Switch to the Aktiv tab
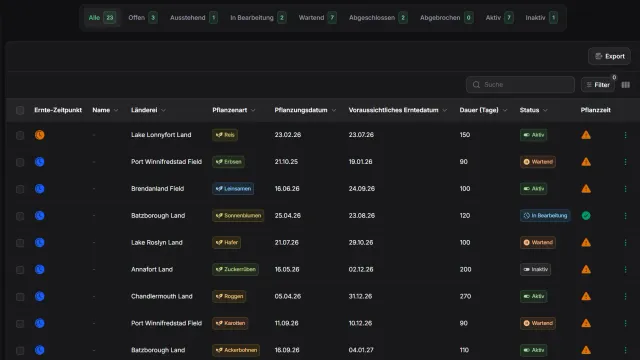 click(499, 18)
